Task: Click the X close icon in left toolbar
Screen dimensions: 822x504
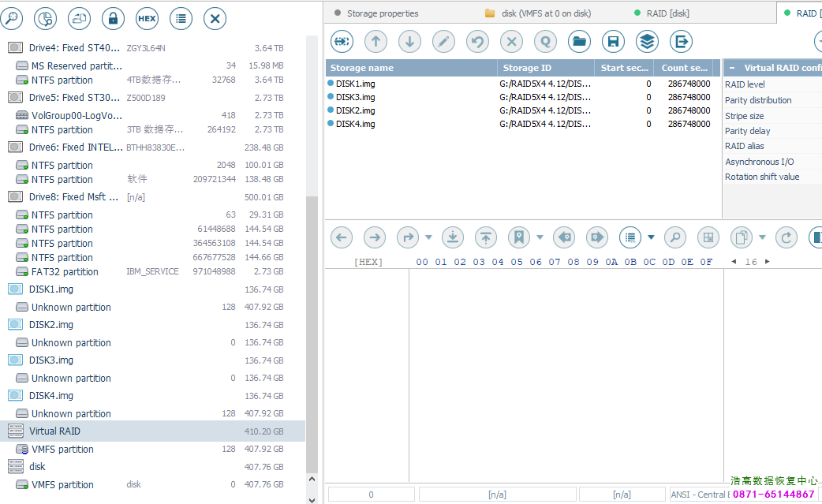Action: [215, 18]
